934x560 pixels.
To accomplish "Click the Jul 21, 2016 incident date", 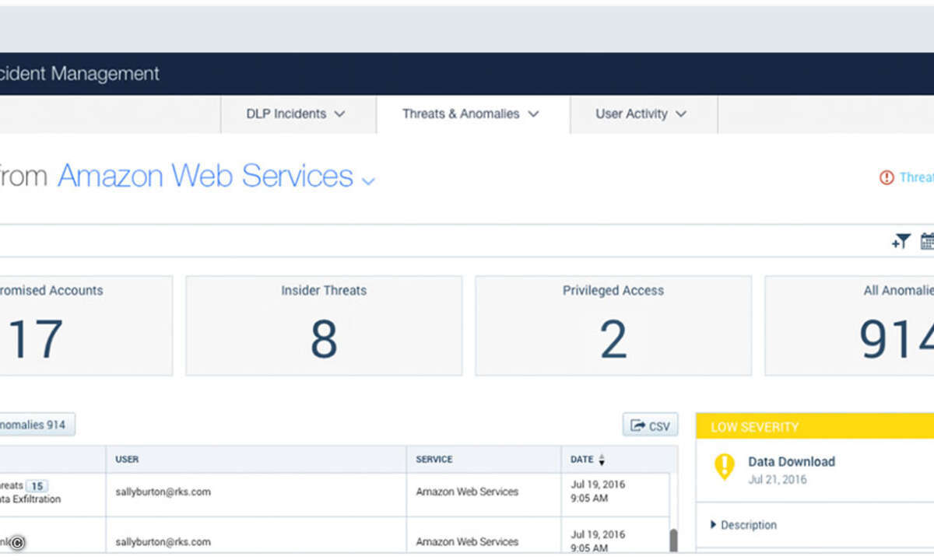I will coord(778,480).
